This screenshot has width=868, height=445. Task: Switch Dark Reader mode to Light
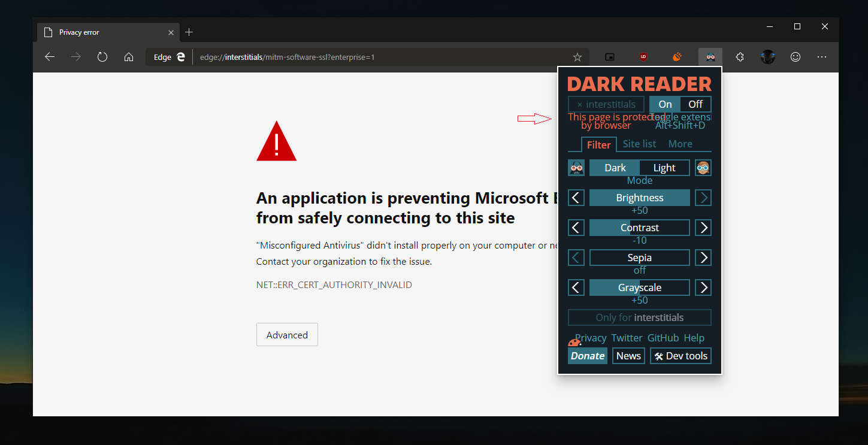[x=664, y=168]
